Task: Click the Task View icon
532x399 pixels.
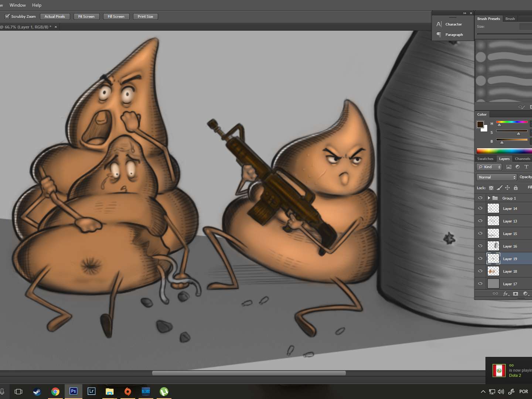Action: pyautogui.click(x=18, y=392)
